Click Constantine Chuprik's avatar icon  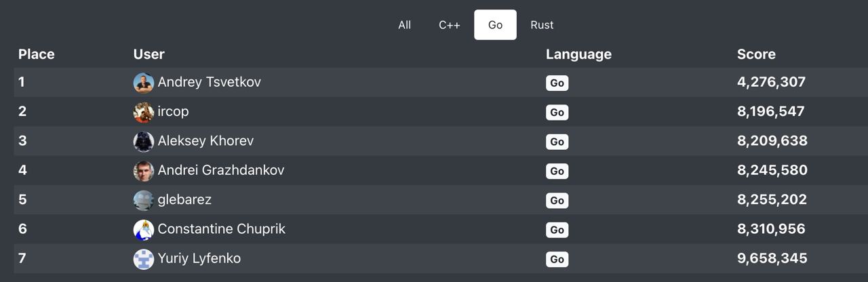click(144, 230)
